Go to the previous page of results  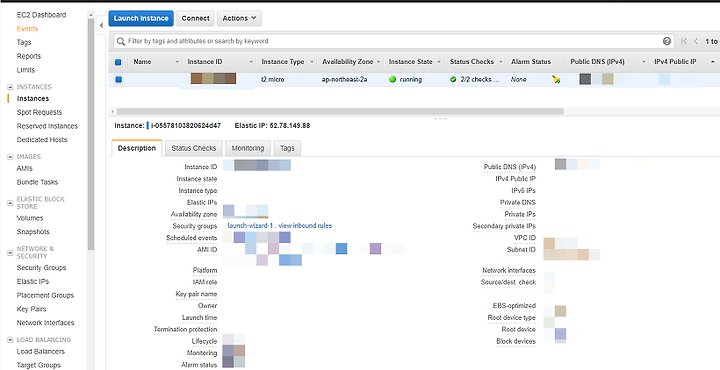696,41
